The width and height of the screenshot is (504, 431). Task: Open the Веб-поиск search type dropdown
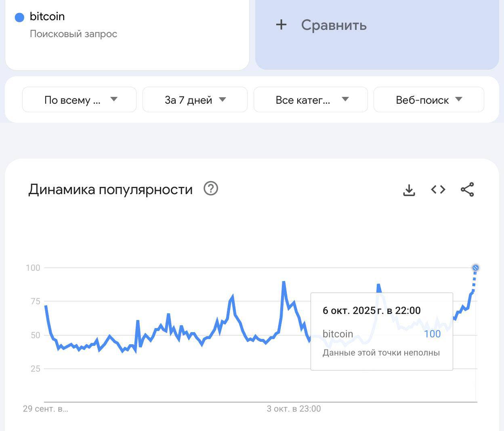pyautogui.click(x=428, y=100)
